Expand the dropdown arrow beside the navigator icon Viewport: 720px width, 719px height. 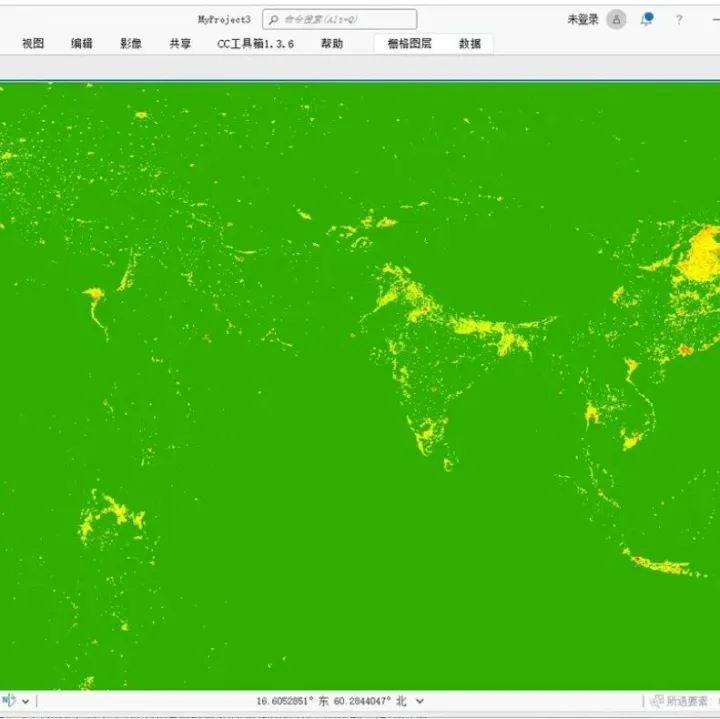pos(26,701)
